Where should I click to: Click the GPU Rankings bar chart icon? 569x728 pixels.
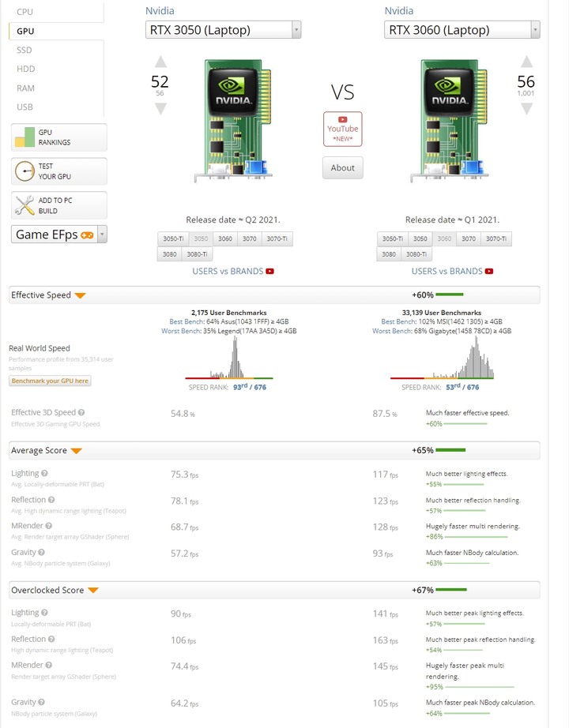[24, 137]
